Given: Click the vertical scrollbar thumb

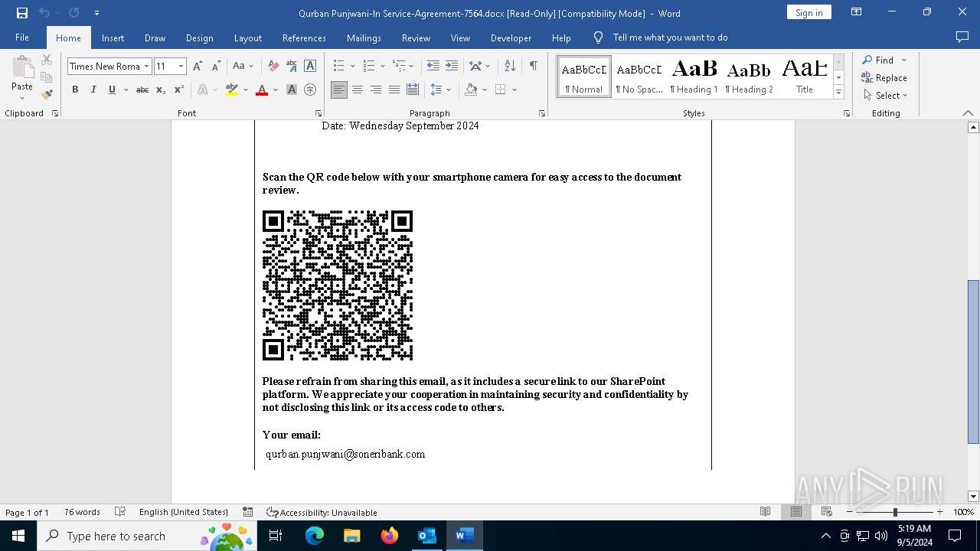Looking at the screenshot, I should pos(973,361).
